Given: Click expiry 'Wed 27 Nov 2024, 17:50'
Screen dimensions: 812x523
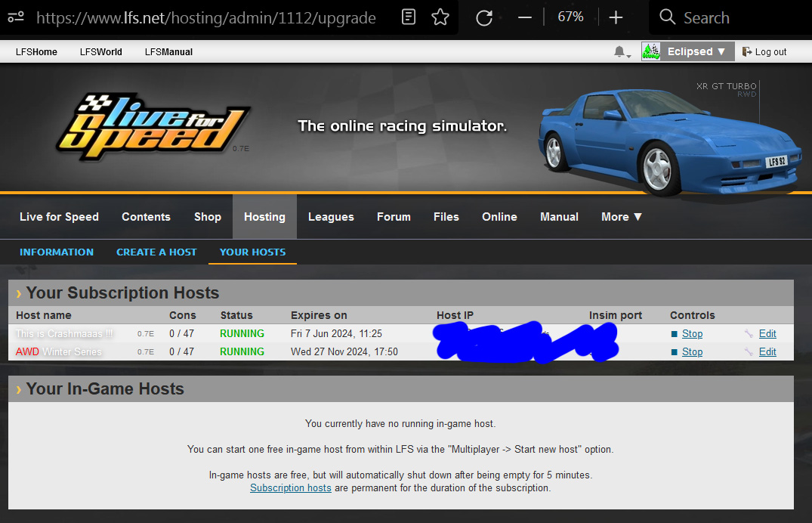Looking at the screenshot, I should pos(344,352).
